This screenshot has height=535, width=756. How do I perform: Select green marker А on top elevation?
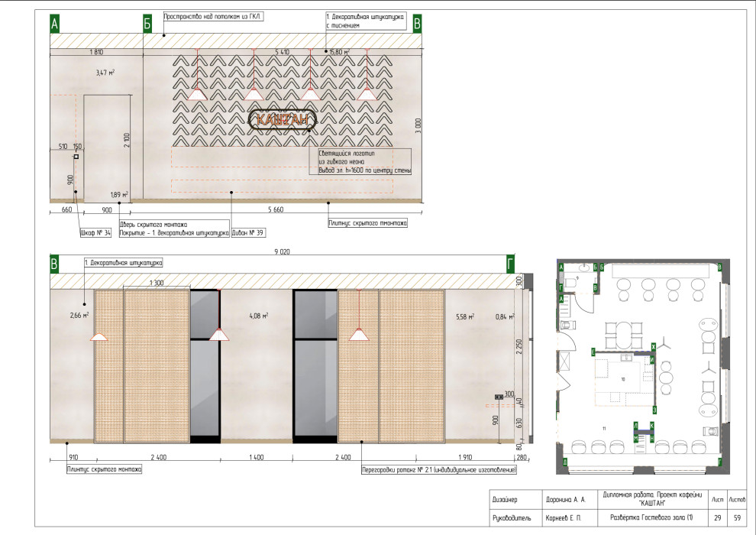pos(54,24)
